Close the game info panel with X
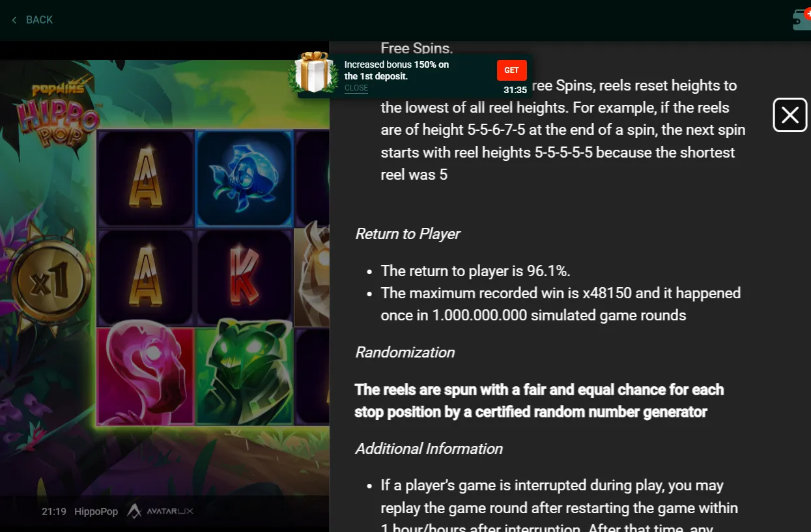Viewport: 811px width, 532px height. pos(790,115)
